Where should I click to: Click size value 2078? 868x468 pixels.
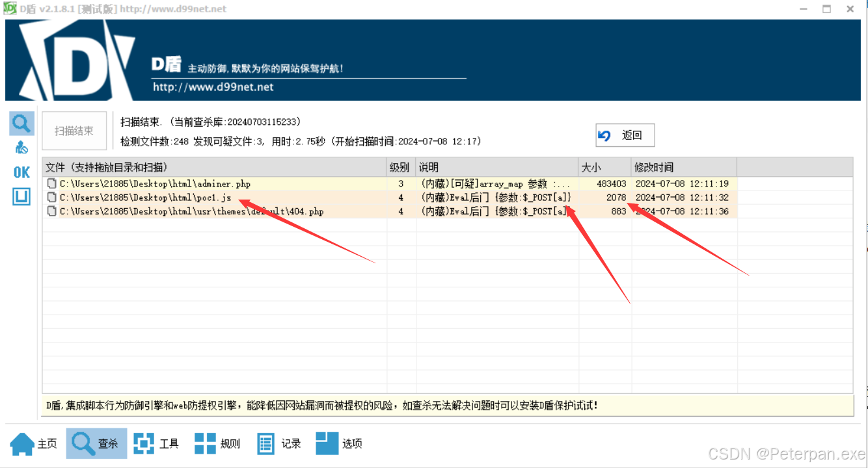pos(616,198)
